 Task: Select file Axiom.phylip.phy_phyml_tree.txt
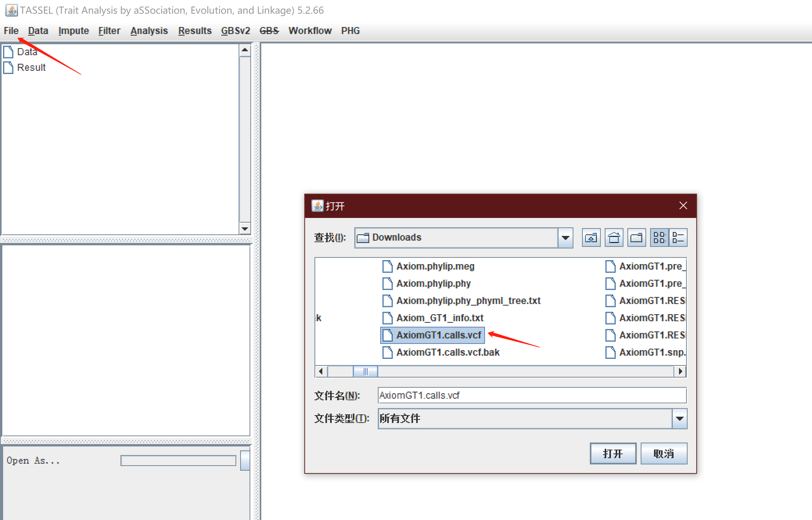point(461,300)
